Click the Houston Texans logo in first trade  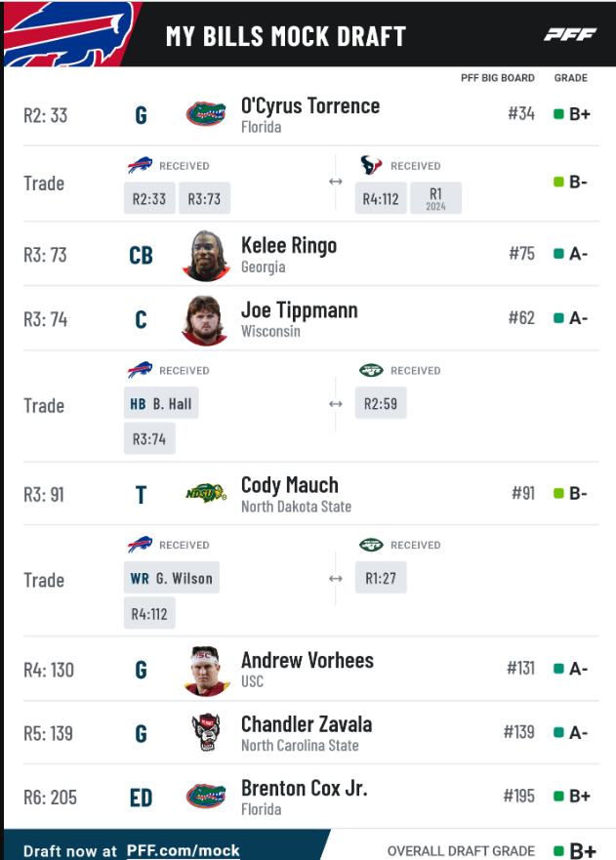(x=371, y=165)
